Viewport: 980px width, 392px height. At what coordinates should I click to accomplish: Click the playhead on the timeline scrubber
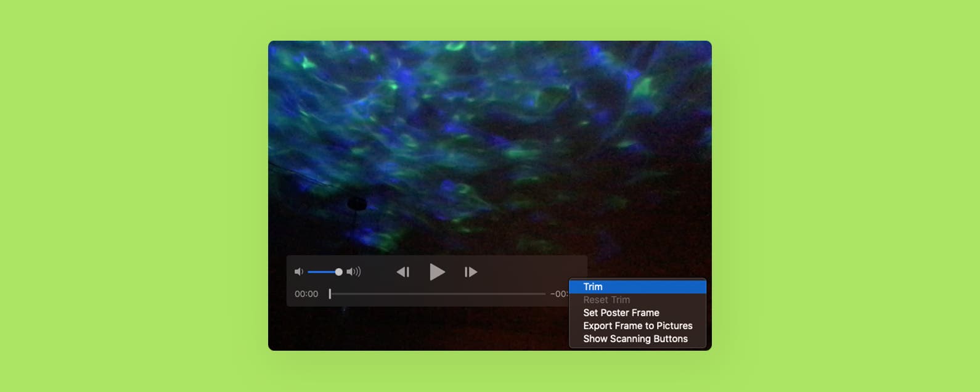[330, 294]
